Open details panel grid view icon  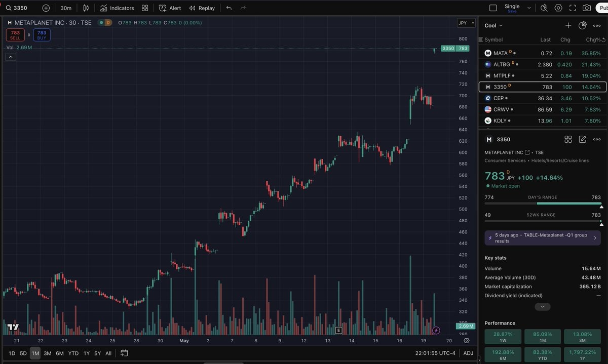(x=568, y=139)
